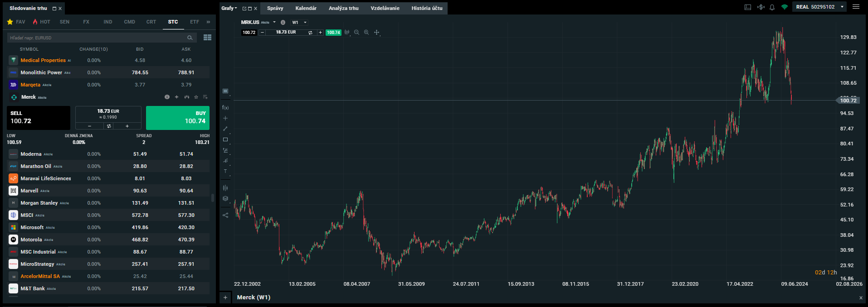Toggle the grid view of the watchlist

coord(207,38)
